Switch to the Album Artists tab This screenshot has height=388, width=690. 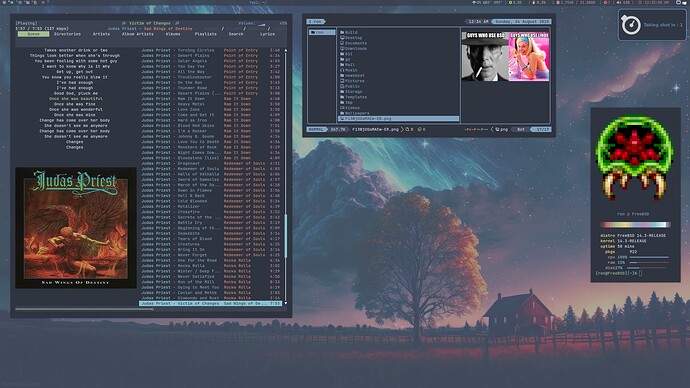138,34
